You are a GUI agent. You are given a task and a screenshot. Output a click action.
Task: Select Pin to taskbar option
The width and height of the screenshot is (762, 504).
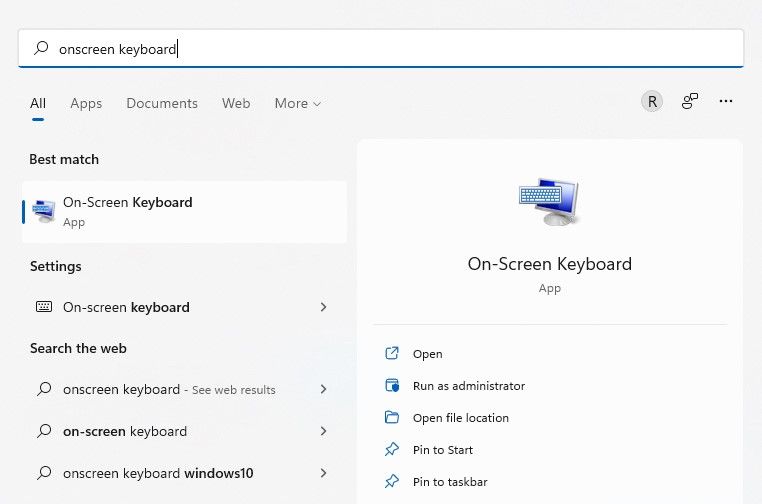pos(450,482)
